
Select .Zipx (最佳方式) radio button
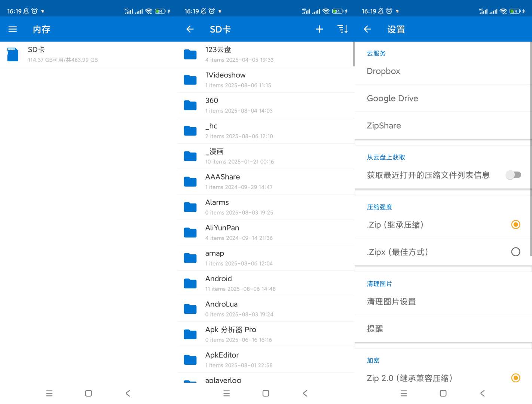[x=516, y=252]
